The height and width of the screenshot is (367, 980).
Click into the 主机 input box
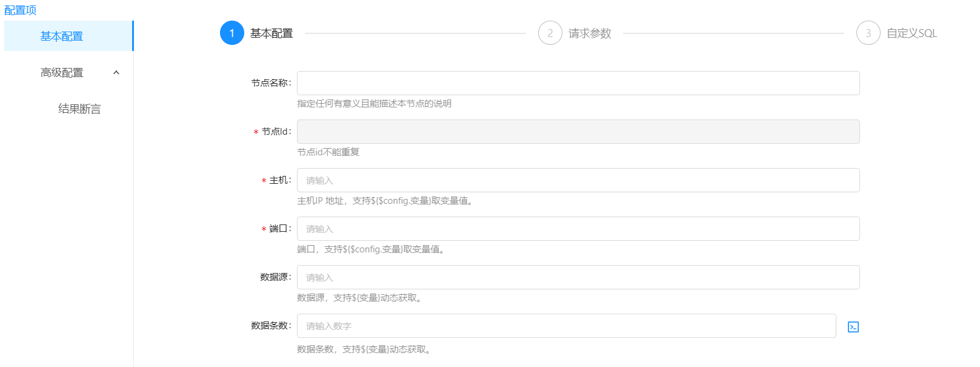pos(578,180)
